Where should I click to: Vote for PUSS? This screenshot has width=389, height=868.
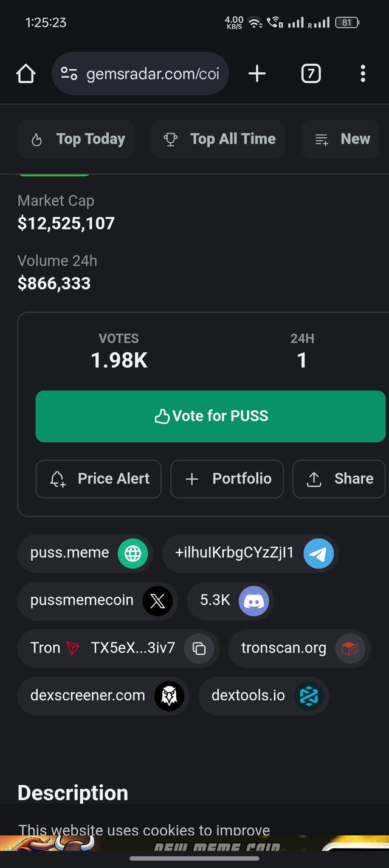210,416
